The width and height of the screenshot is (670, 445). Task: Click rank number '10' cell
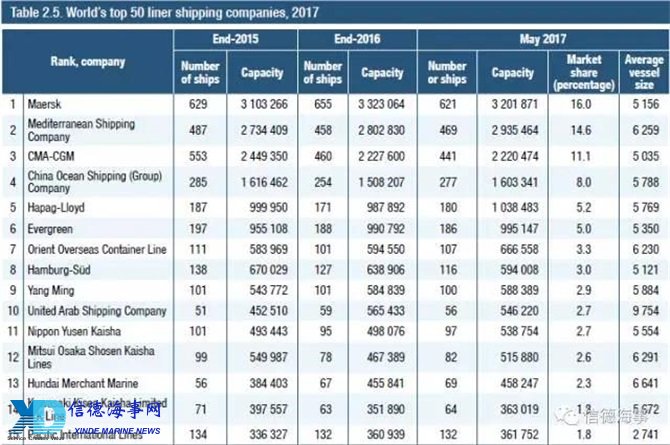[13, 311]
